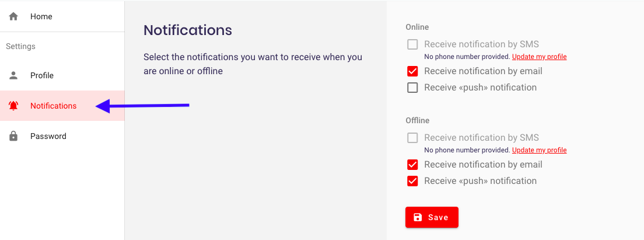Click the Offline SMS notification checkbox
The height and width of the screenshot is (240, 644).
coord(412,138)
